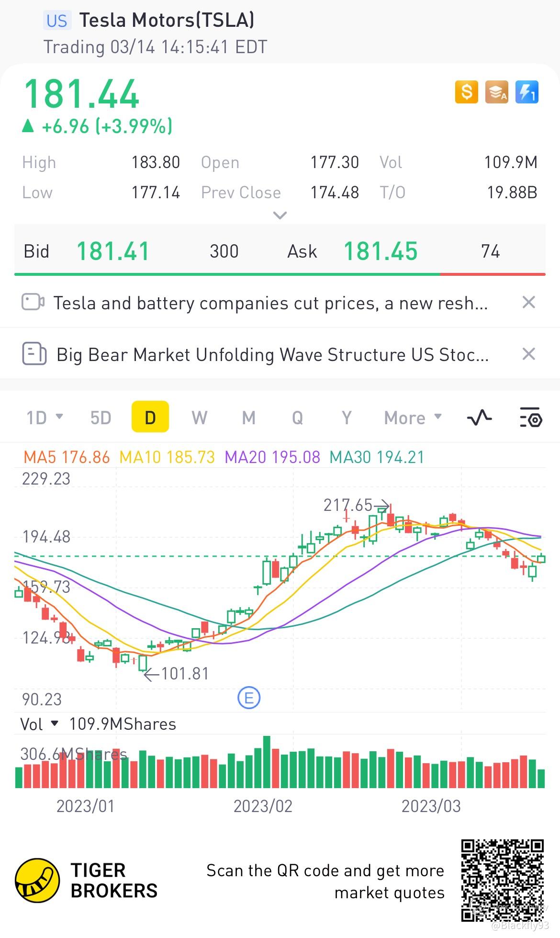This screenshot has width=560, height=938.
Task: Tap the T/O value 19.88B
Action: pyautogui.click(x=512, y=192)
